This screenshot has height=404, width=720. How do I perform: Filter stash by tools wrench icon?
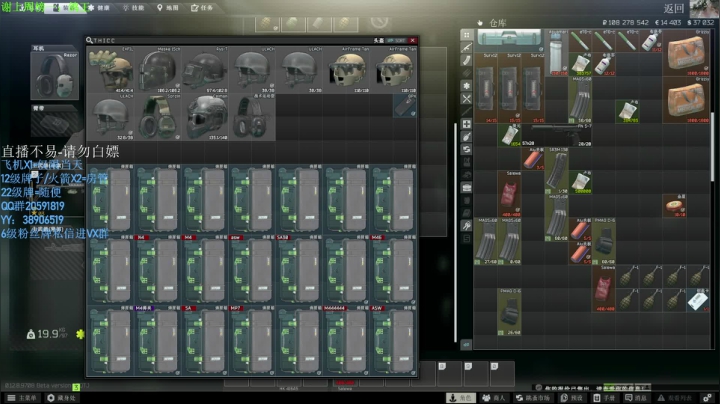click(466, 225)
